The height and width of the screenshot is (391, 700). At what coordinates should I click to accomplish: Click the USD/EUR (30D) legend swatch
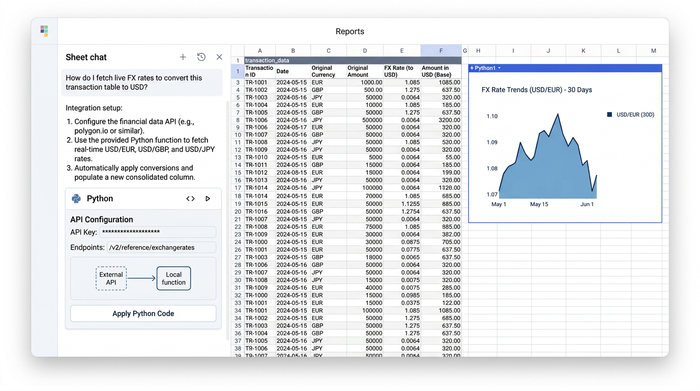(609, 115)
